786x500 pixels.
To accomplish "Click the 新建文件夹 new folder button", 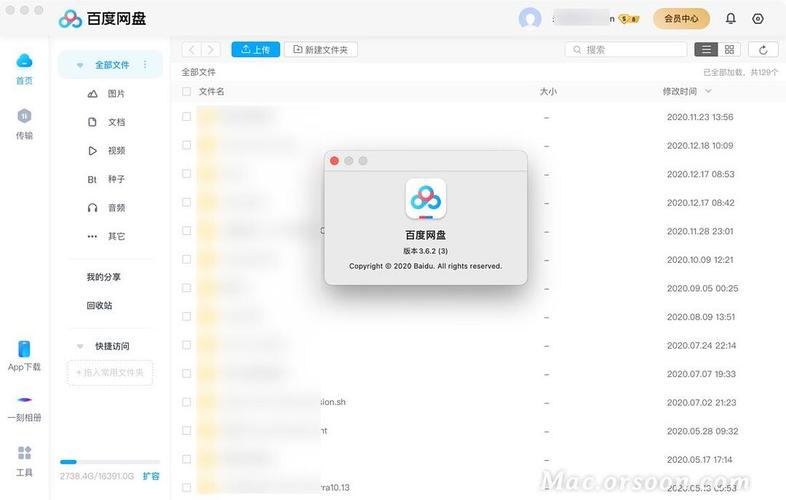I will 321,50.
